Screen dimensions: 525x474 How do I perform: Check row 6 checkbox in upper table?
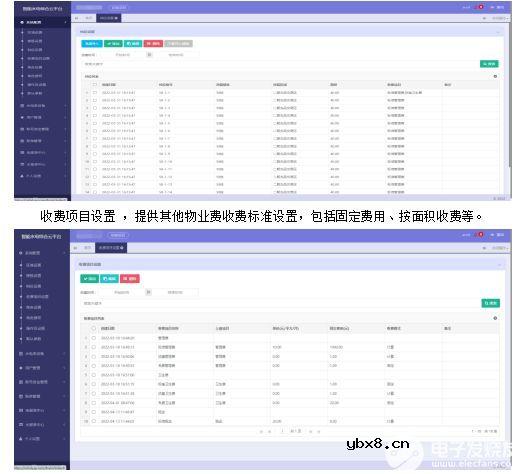point(95,131)
